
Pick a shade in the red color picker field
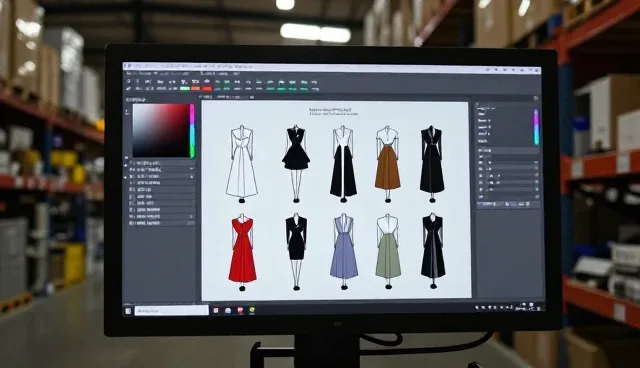coord(161,131)
